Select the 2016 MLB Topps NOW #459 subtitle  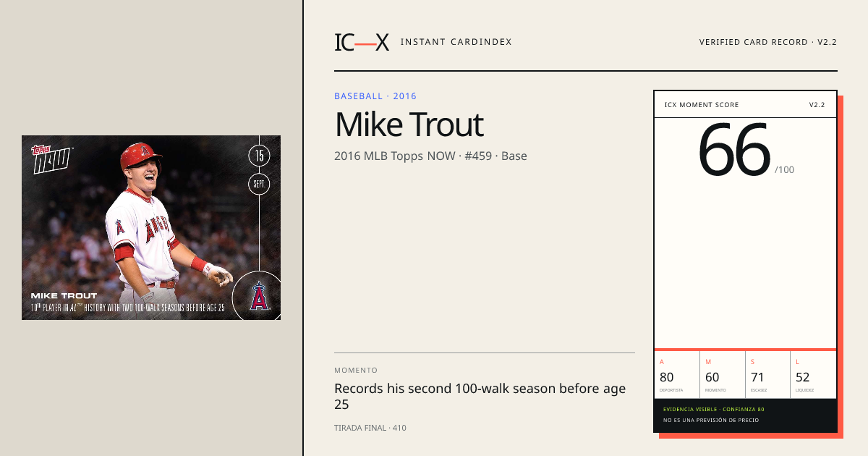[x=430, y=156]
